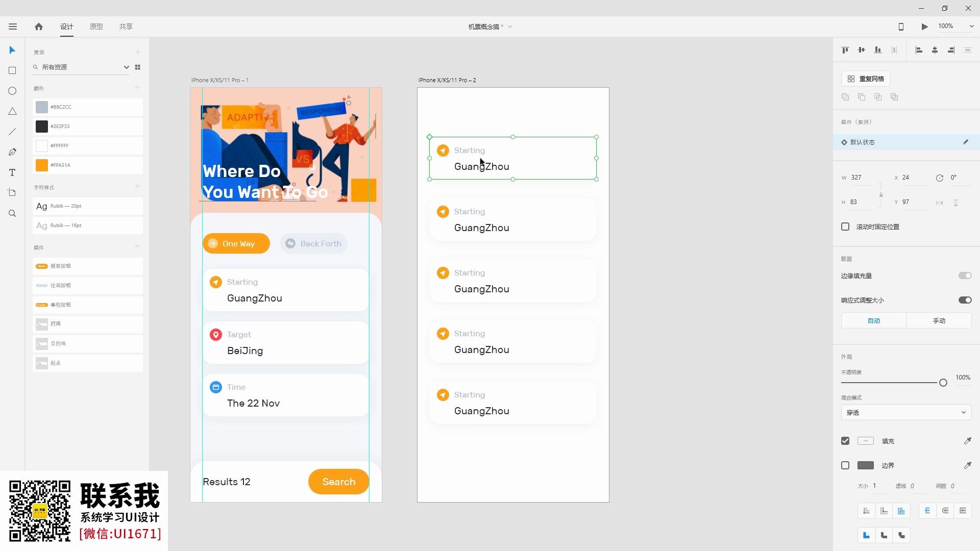This screenshot has width=980, height=551.
Task: Select the Rectangle tool
Action: click(12, 70)
